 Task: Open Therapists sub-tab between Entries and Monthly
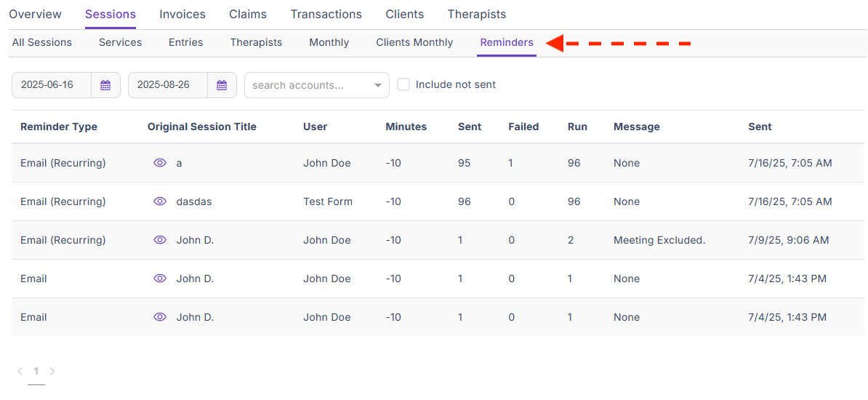pos(257,42)
